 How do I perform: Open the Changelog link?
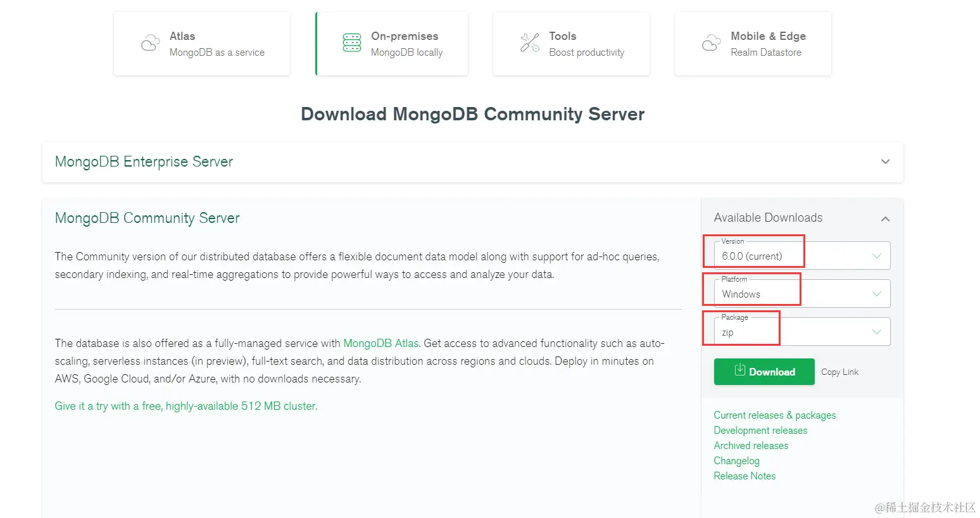click(736, 461)
